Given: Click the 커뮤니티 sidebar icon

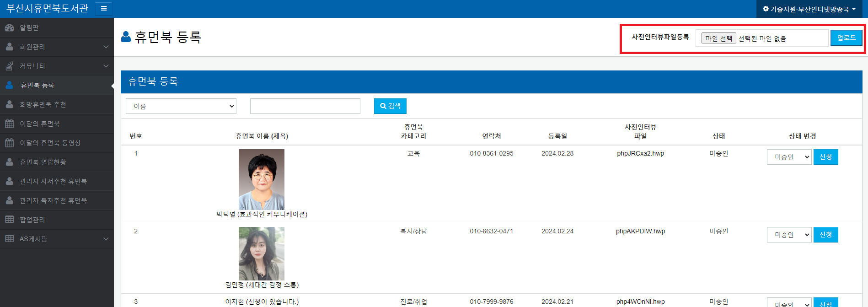Looking at the screenshot, I should tap(9, 66).
